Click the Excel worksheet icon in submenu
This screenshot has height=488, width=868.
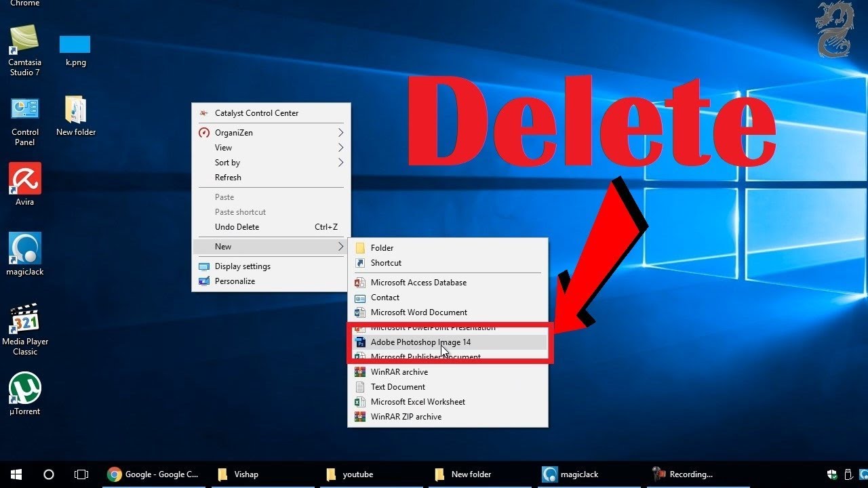tap(360, 402)
